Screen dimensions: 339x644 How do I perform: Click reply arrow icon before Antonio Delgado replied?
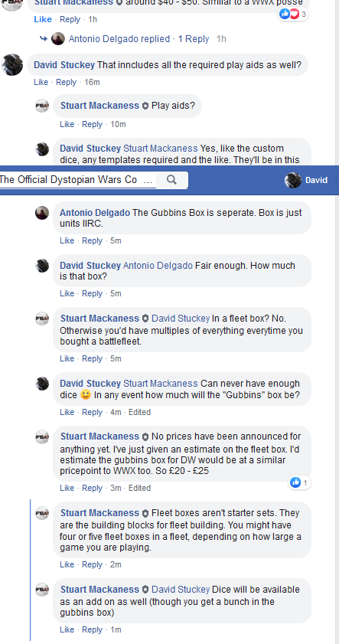44,38
